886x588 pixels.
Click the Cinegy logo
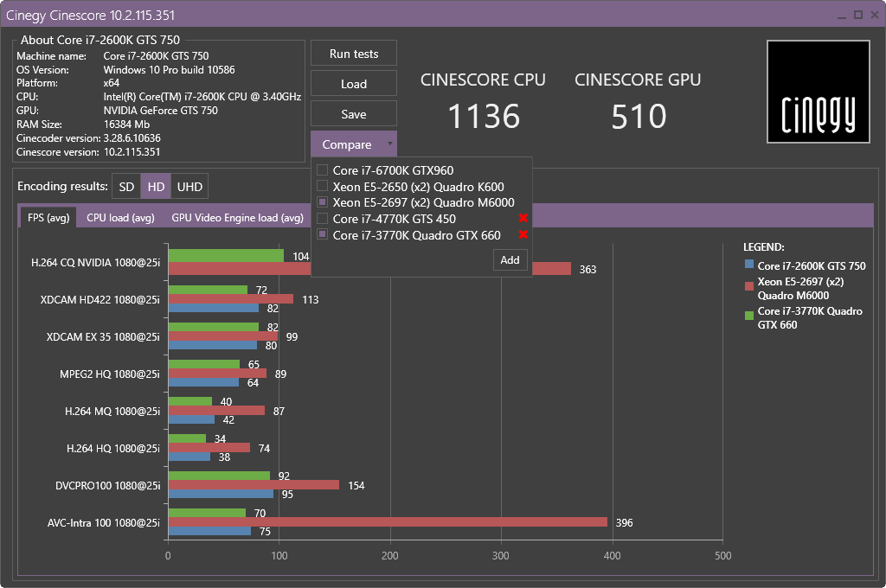(x=819, y=92)
